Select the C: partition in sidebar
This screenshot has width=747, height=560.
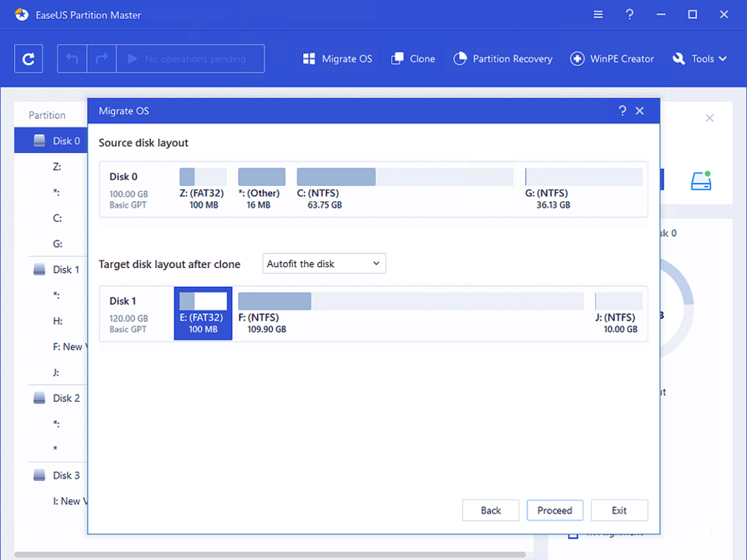[x=57, y=218]
